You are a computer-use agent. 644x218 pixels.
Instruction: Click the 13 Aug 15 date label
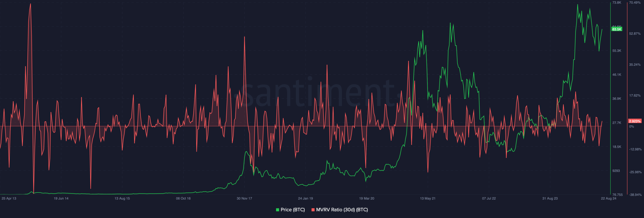[122, 198]
